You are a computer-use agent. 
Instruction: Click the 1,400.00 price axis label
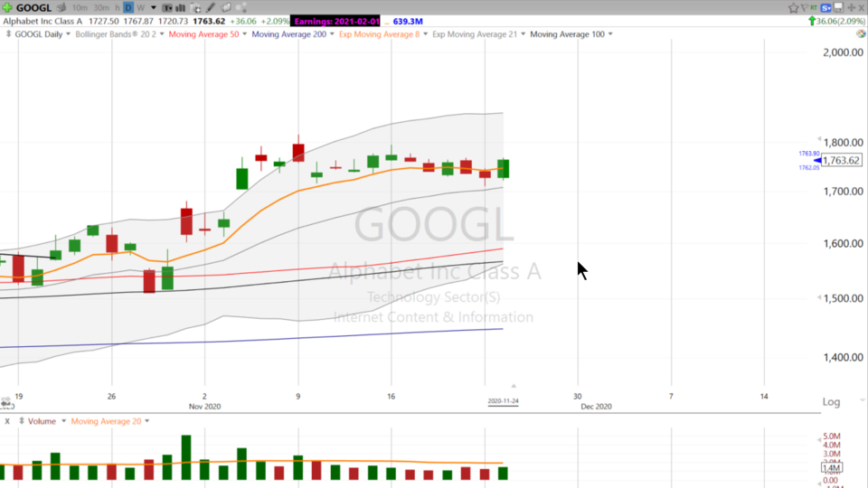pos(843,358)
